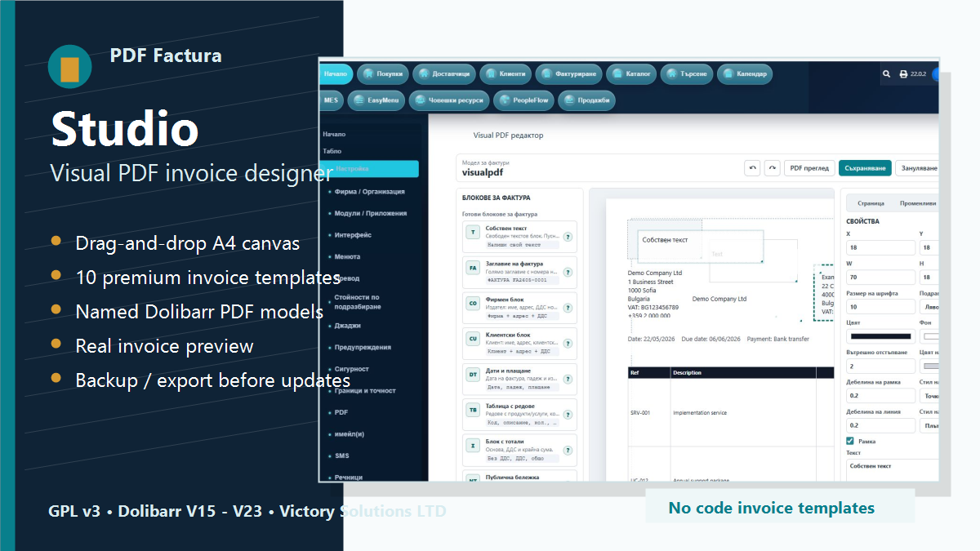Click the gray color swatch under Цвят на
Screen dimensions: 980x551
click(x=931, y=366)
